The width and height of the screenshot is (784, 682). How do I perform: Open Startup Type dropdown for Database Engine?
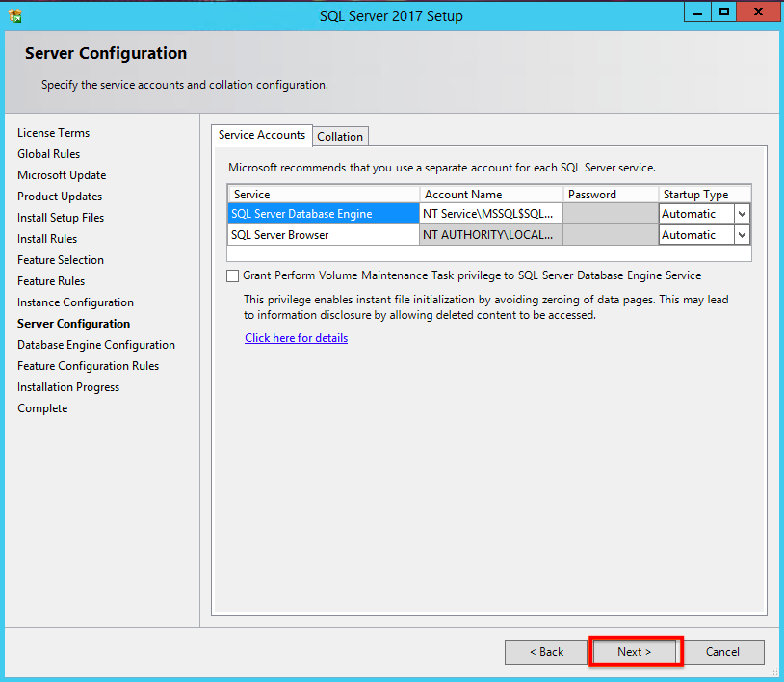pos(742,214)
